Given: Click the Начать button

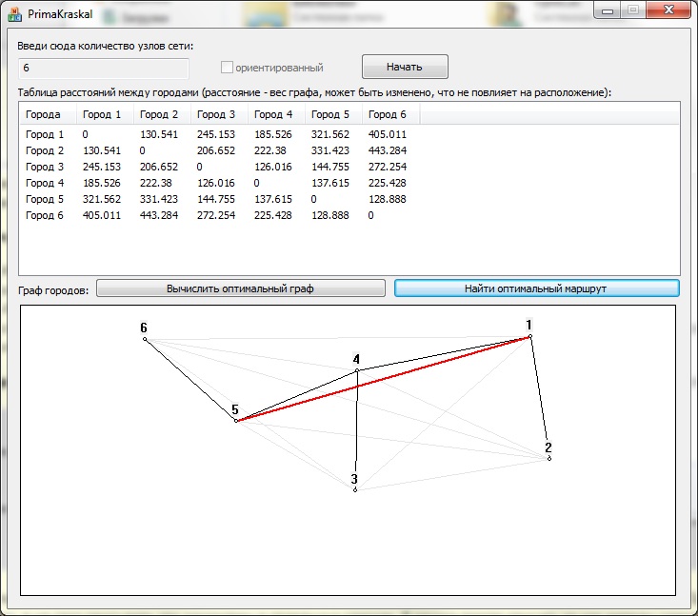Looking at the screenshot, I should tap(405, 67).
